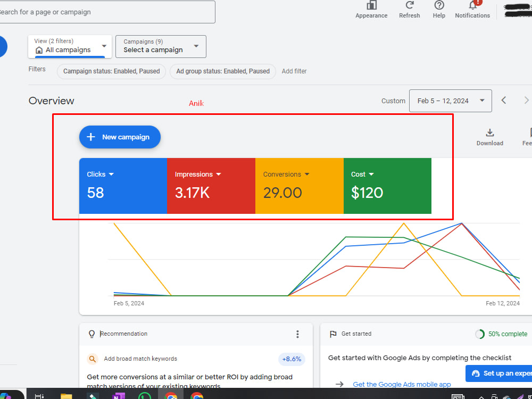Screen dimensions: 532x399
Task: Click Ad group status: Enabled, Paused chip
Action: (223, 71)
